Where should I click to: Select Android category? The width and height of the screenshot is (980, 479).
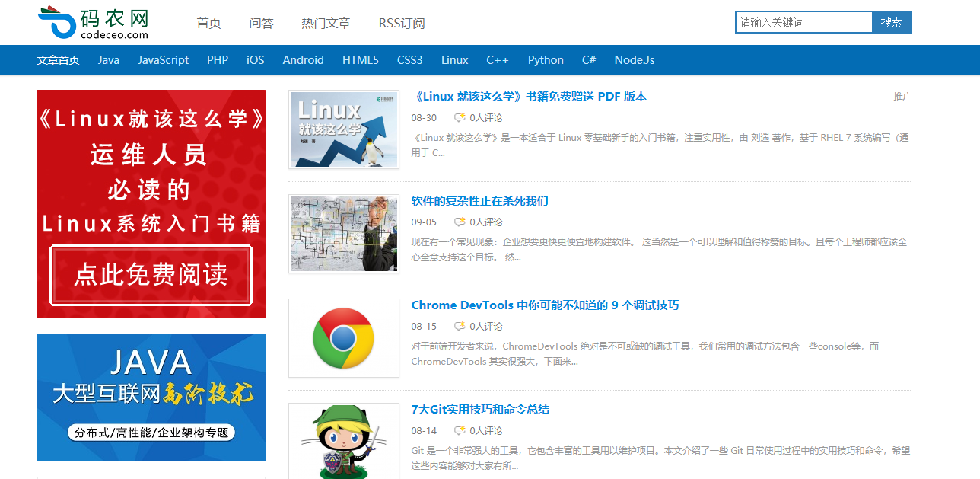(304, 60)
